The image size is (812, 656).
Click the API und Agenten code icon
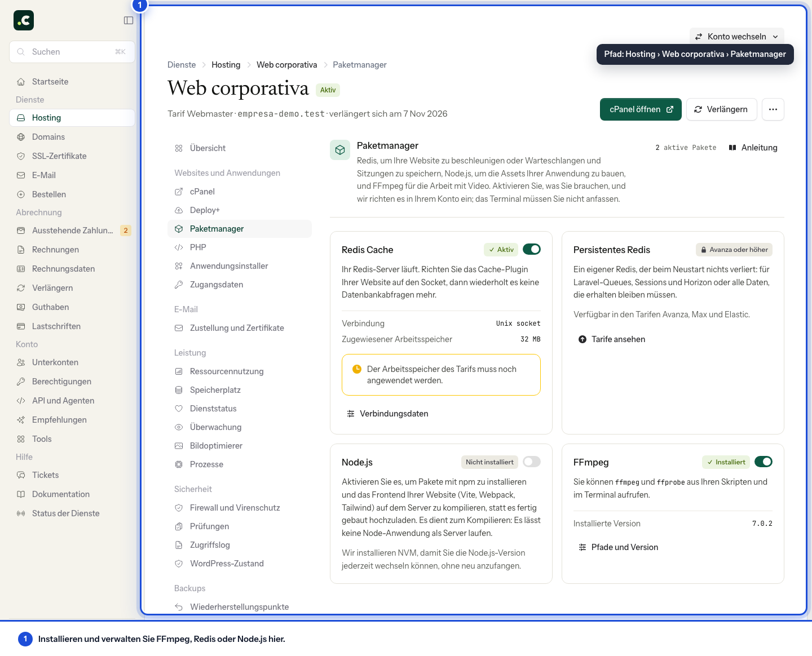pyautogui.click(x=21, y=401)
